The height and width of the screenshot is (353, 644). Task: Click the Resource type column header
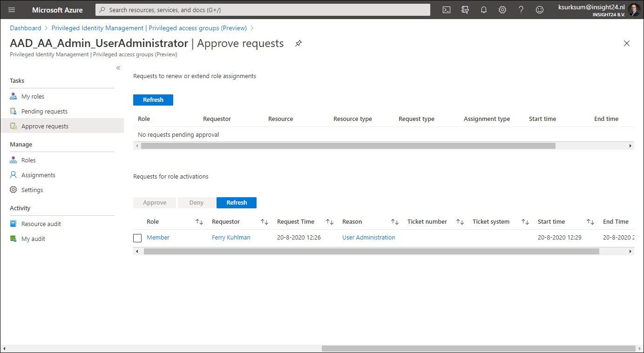click(x=353, y=119)
